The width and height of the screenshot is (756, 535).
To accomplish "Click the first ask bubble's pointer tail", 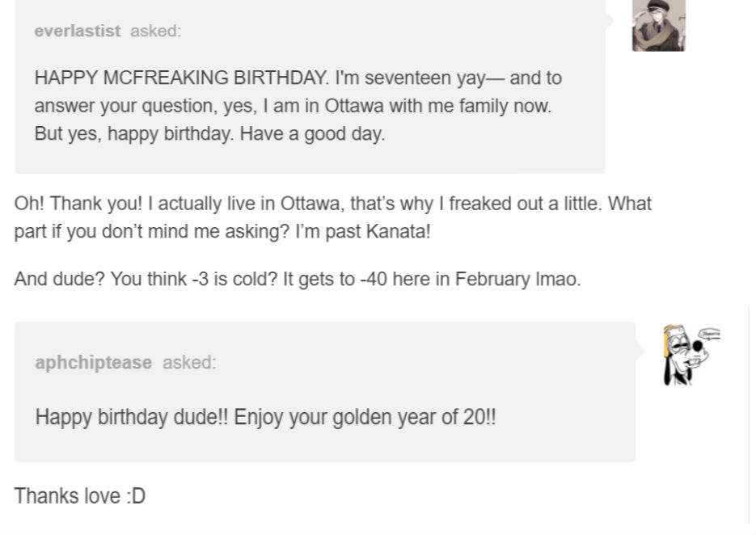I will click(610, 20).
